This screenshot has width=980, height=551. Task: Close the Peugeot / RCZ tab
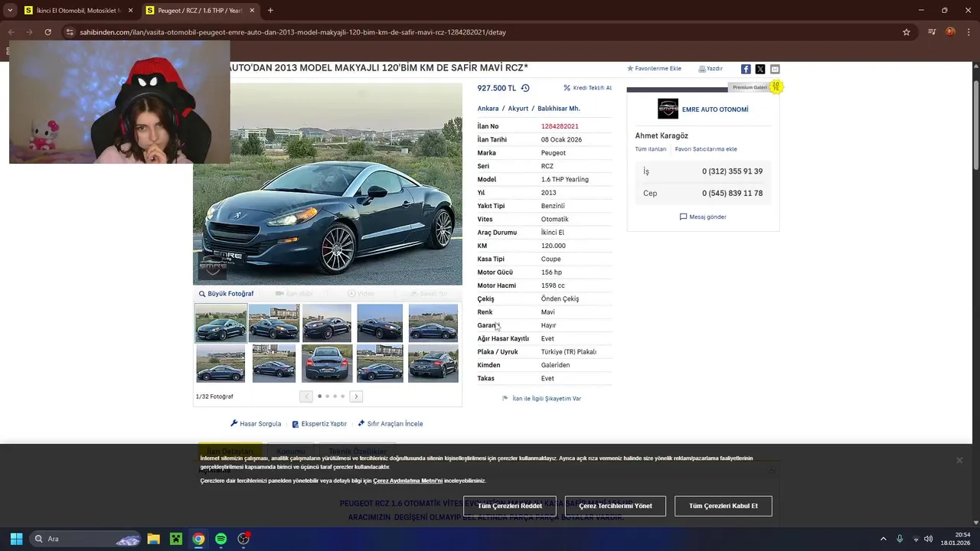click(252, 11)
